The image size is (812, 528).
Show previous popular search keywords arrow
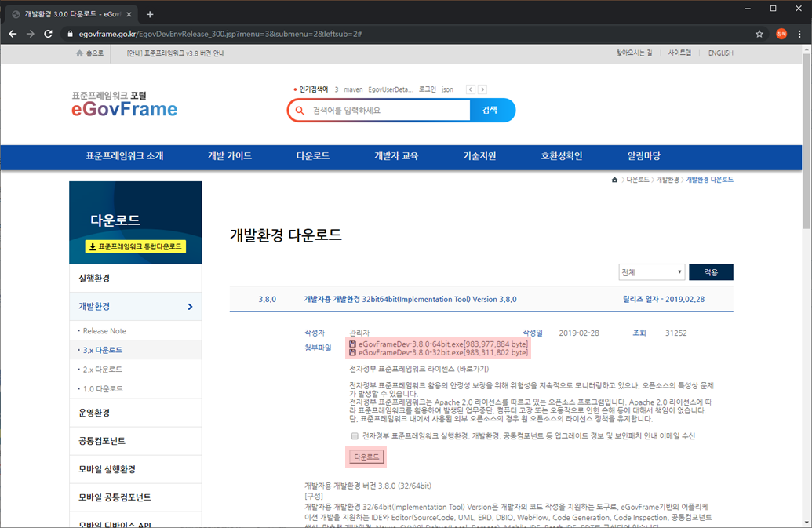(x=470, y=89)
